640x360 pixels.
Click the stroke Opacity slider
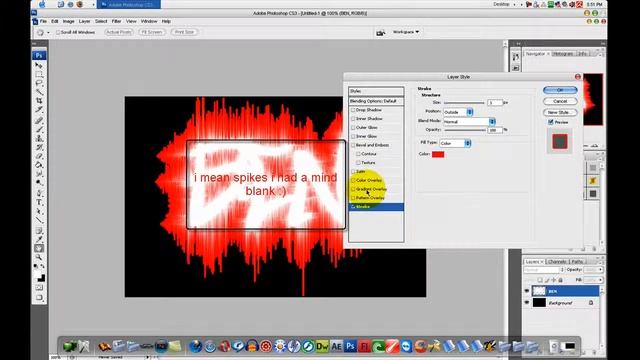(x=465, y=130)
